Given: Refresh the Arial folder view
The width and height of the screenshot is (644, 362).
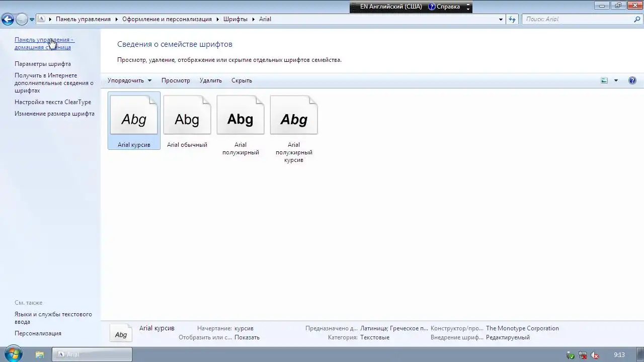Looking at the screenshot, I should (x=512, y=19).
